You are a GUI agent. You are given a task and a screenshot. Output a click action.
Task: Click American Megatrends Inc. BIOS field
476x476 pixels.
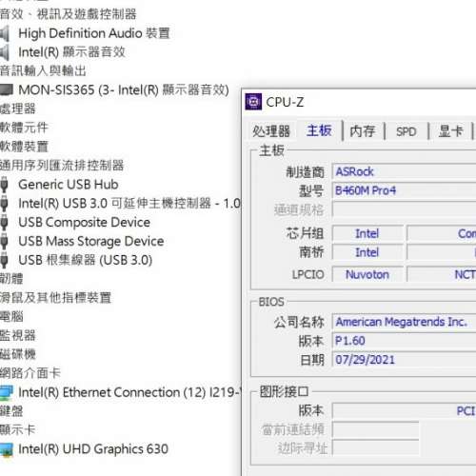point(404,322)
